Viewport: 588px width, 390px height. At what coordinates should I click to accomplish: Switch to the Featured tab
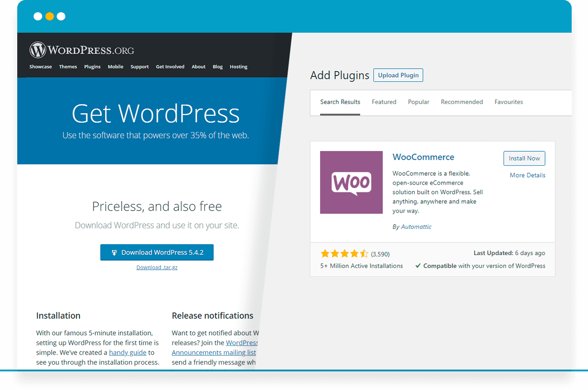point(384,102)
